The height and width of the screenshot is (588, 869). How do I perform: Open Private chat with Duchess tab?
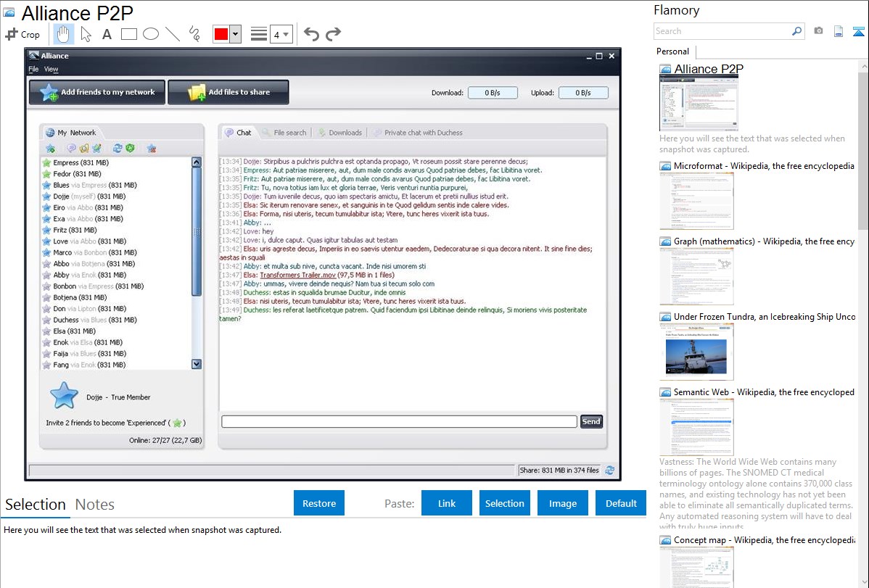(x=418, y=133)
